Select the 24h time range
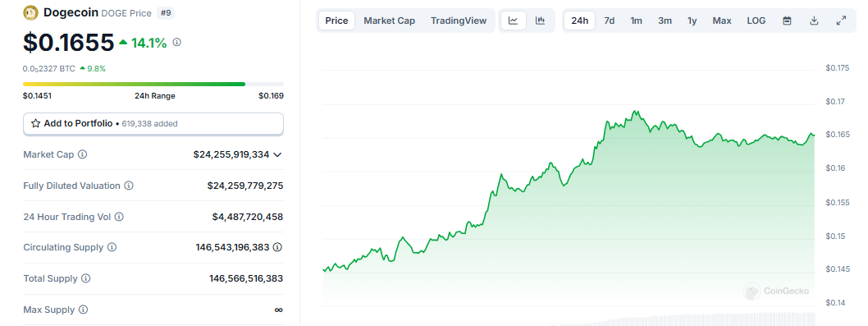Screen dimensions: 868x326 click(x=579, y=21)
